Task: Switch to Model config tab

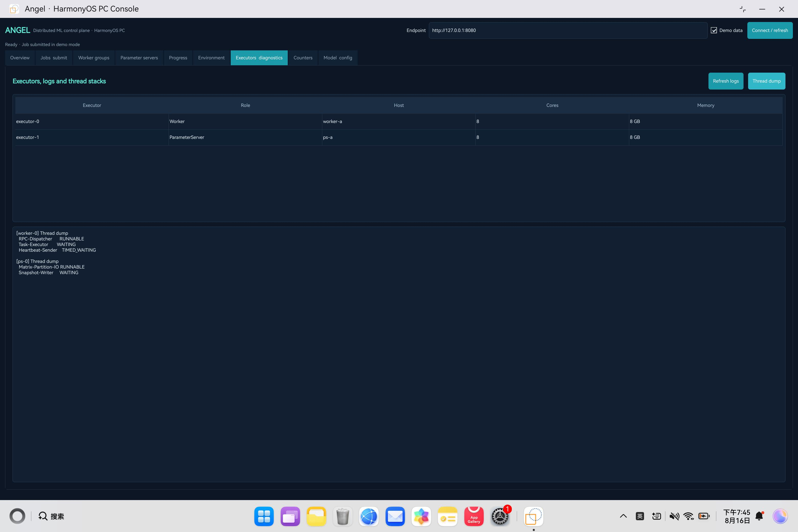Action: click(x=338, y=58)
